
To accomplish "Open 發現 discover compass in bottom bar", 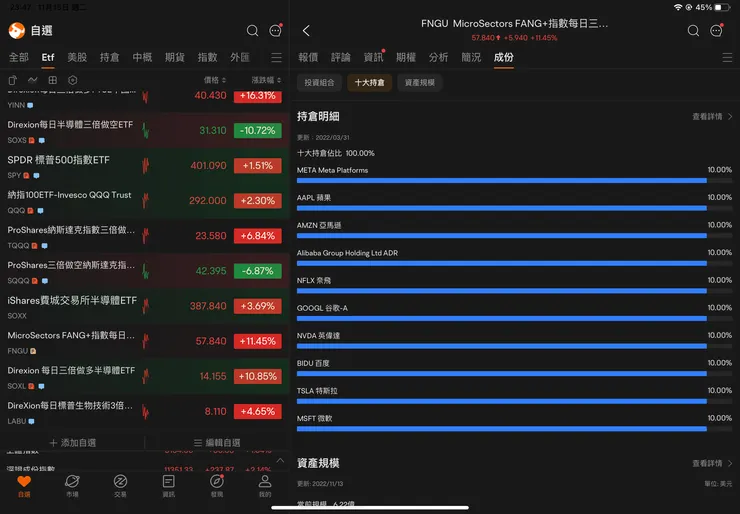I will click(217, 486).
